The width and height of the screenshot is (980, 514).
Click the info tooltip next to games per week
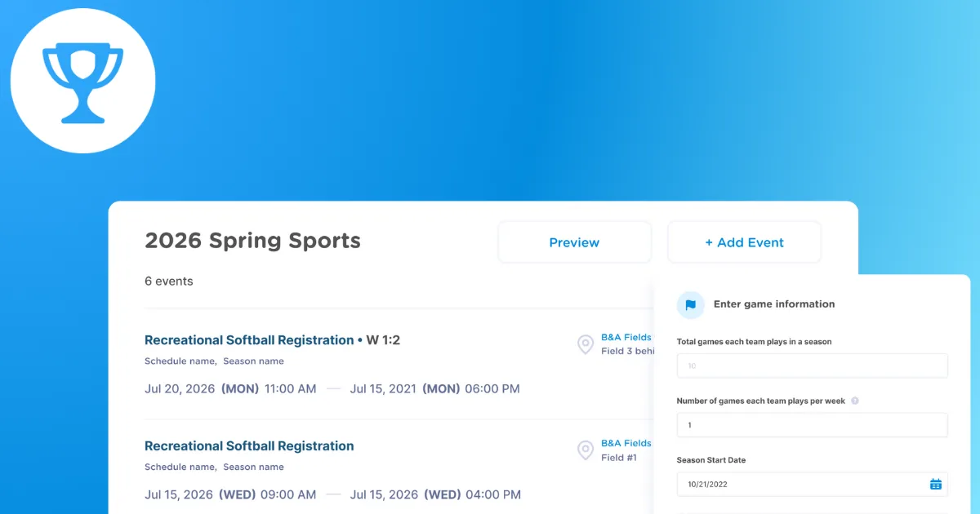click(855, 400)
